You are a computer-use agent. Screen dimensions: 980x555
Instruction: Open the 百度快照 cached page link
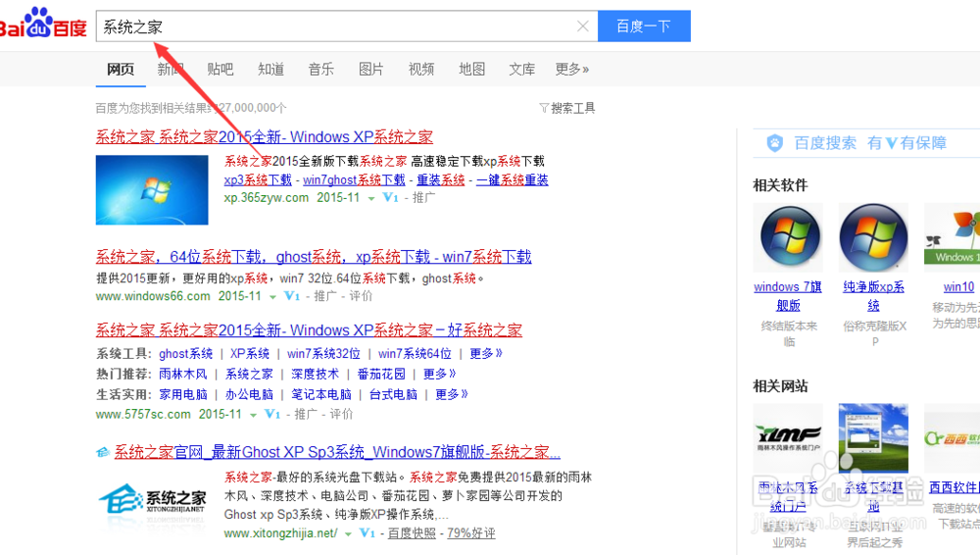412,533
